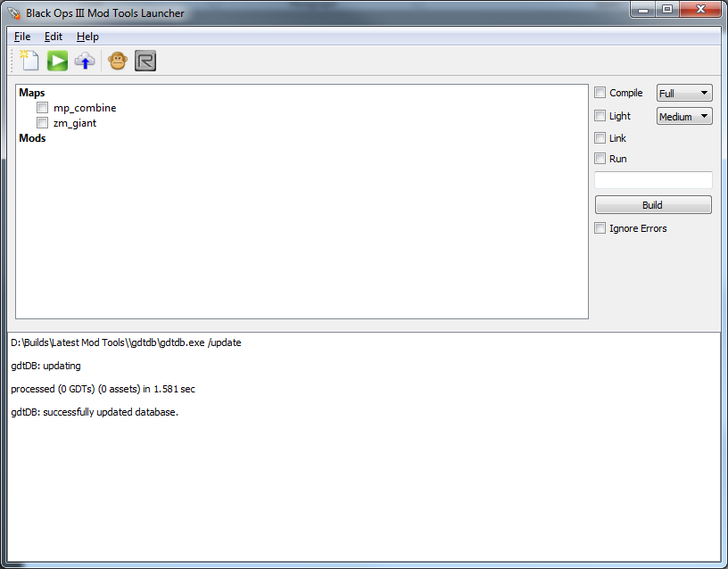
Task: Launch Radiant with the R icon
Action: 145,61
